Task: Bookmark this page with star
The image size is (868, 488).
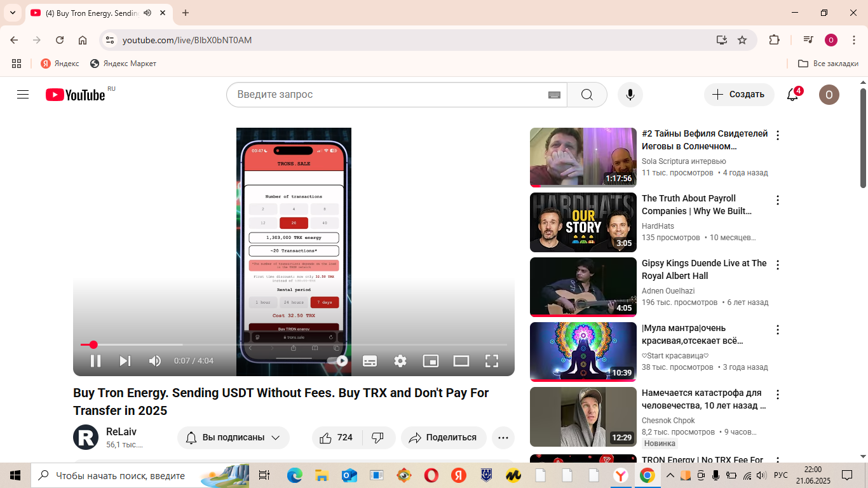Action: (x=742, y=40)
